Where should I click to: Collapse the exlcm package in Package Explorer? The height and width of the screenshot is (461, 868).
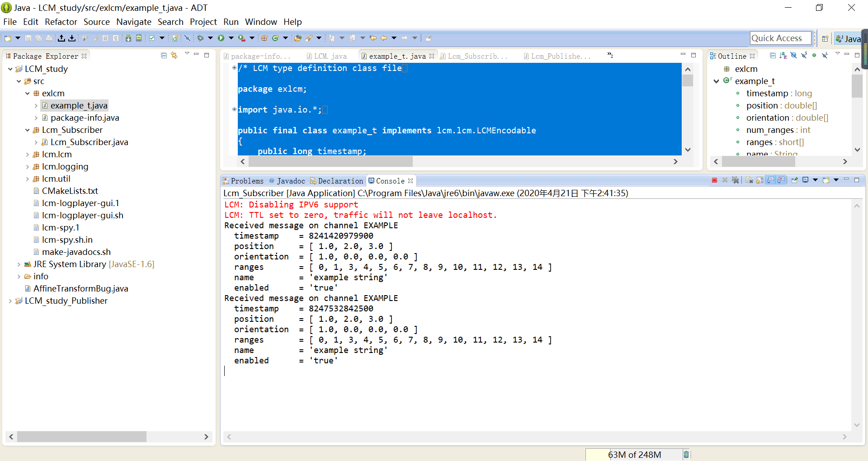coord(27,93)
